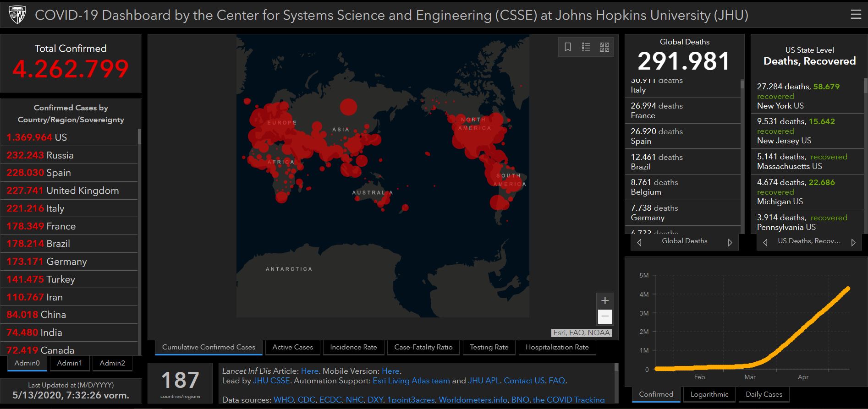The image size is (868, 409).
Task: Go to previous US Deaths panel
Action: tap(765, 242)
